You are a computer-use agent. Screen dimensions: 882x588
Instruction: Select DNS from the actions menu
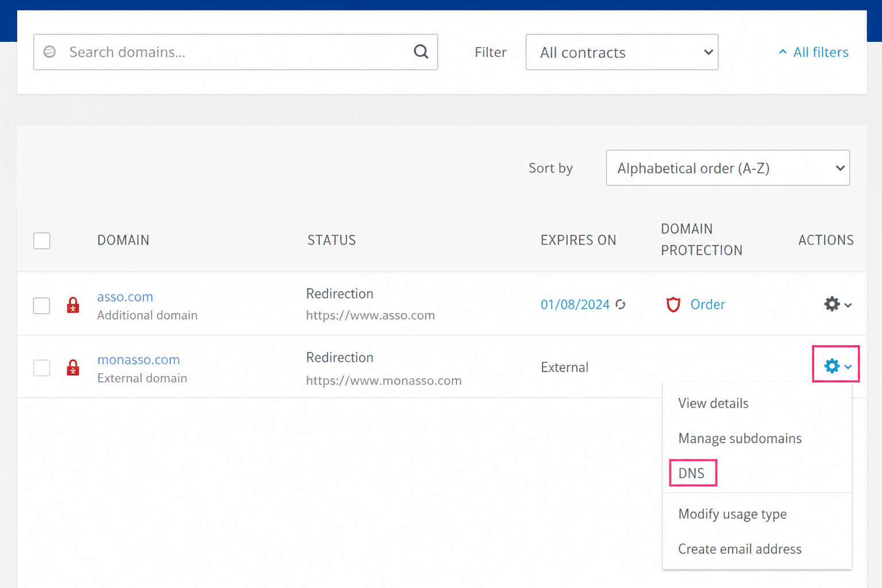tap(693, 473)
